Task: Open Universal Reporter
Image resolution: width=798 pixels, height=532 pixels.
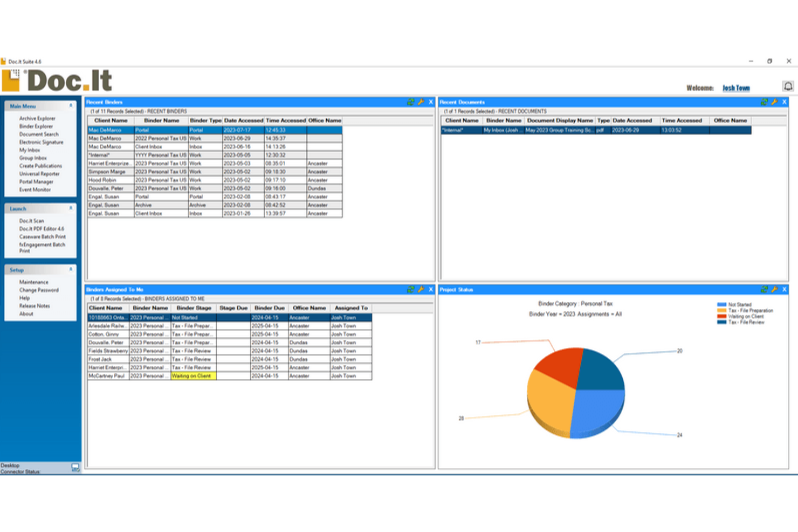Action: coord(39,174)
